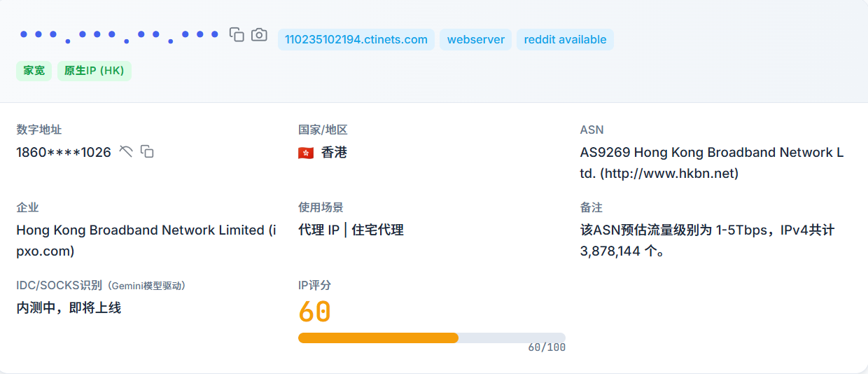
Task: Copy the numeric address 1860****1026
Action: point(147,151)
